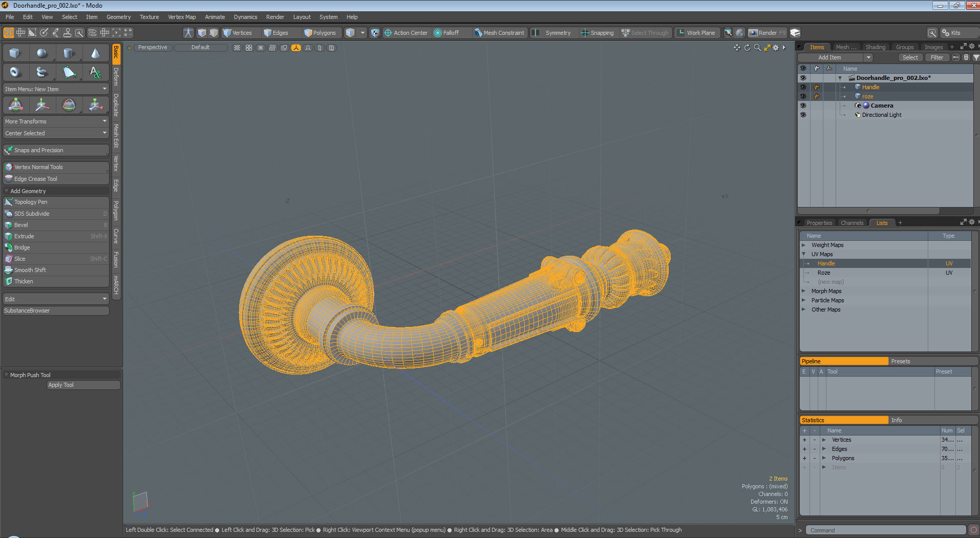Select the Extrude tool

click(x=56, y=236)
